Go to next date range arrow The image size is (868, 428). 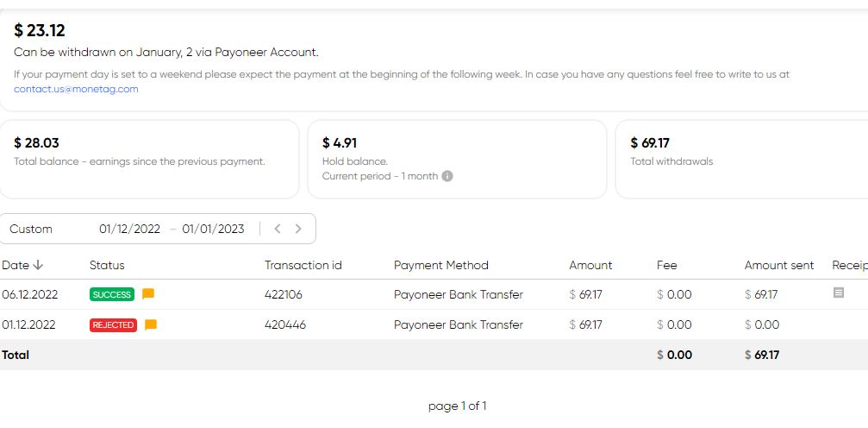click(x=298, y=229)
